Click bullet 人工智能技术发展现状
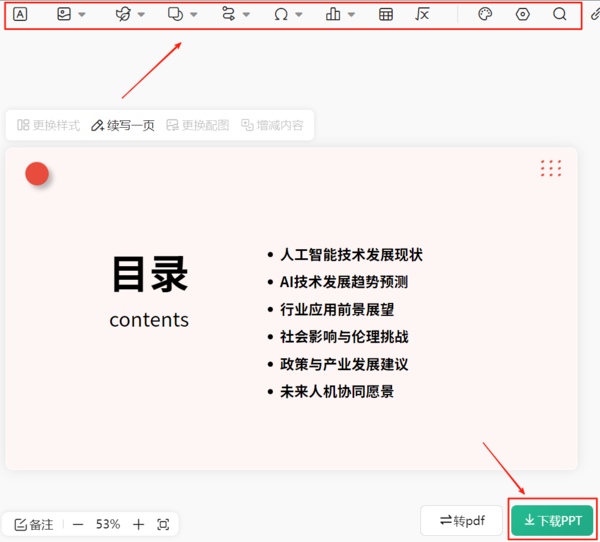The width and height of the screenshot is (600, 542). coord(351,255)
